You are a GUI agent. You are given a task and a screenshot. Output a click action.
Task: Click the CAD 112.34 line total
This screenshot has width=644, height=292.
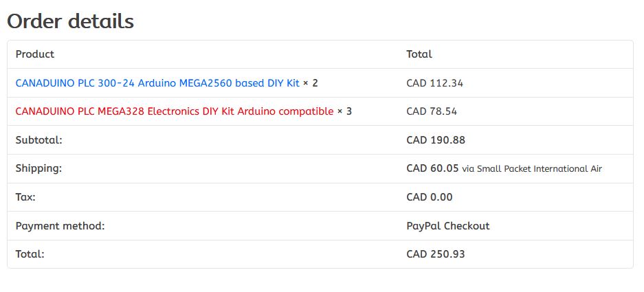pyautogui.click(x=434, y=83)
